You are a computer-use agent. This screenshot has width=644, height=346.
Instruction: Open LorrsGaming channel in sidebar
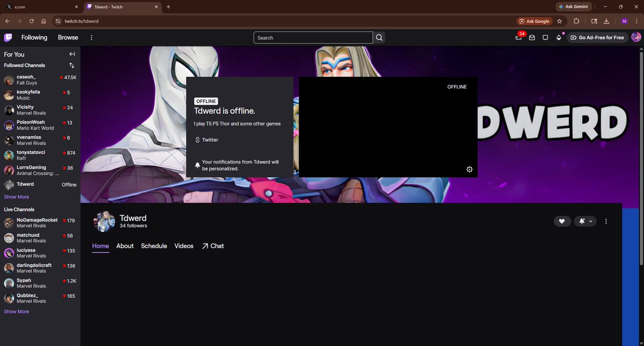tap(40, 170)
